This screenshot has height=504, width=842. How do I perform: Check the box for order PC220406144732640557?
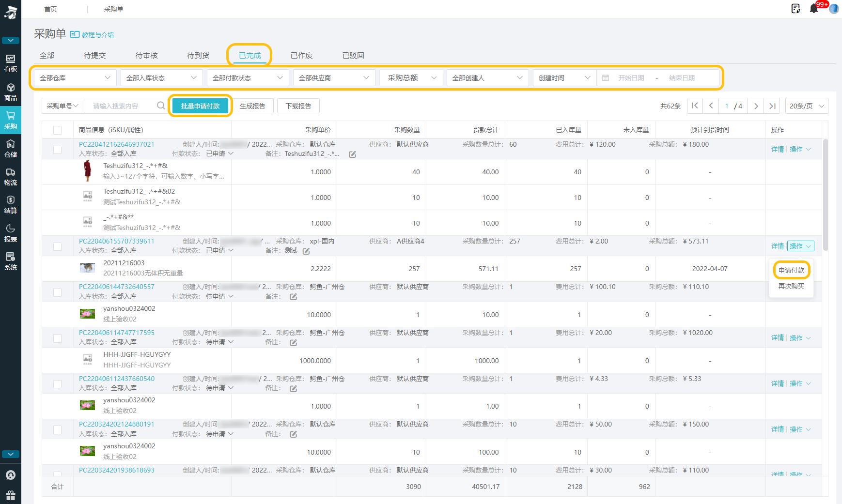coord(57,292)
